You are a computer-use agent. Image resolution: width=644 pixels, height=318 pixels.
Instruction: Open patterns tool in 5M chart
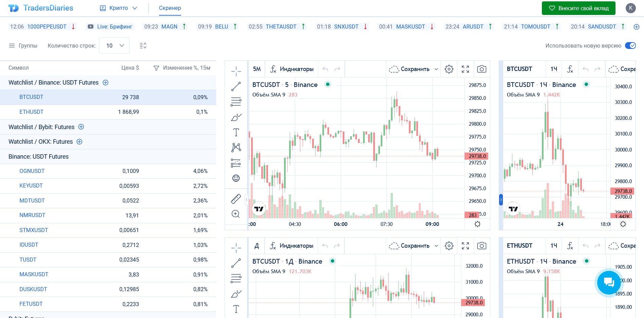(236, 147)
